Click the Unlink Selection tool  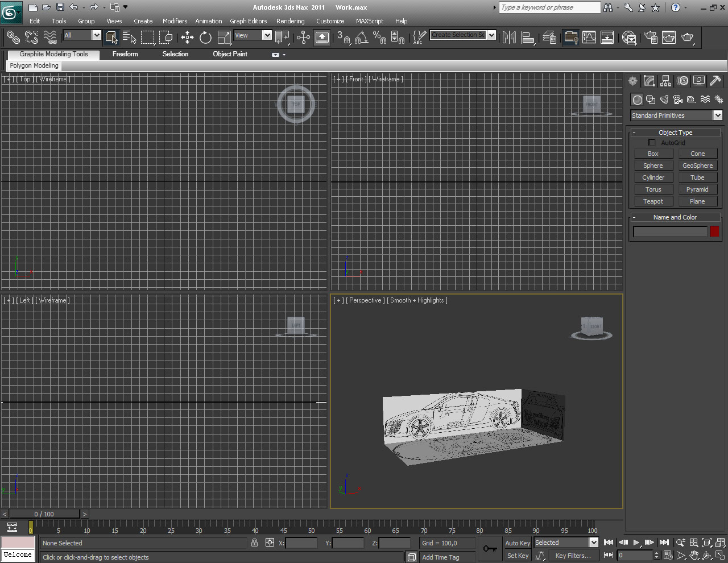31,38
